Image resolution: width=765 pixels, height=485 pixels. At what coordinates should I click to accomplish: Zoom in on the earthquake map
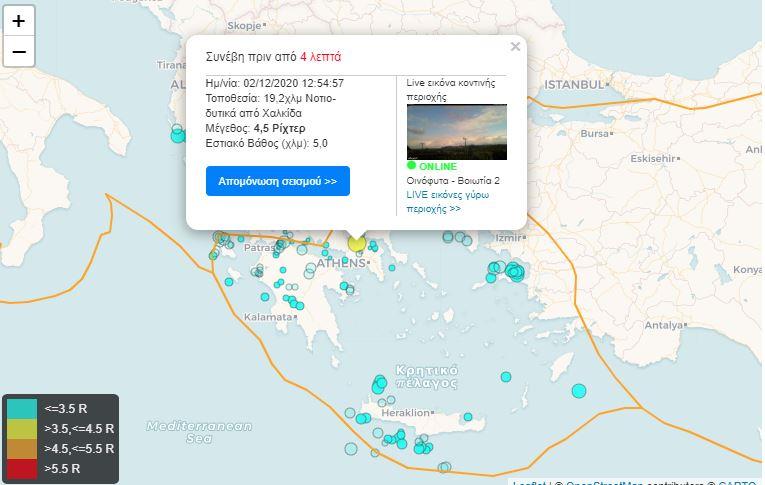[18, 20]
